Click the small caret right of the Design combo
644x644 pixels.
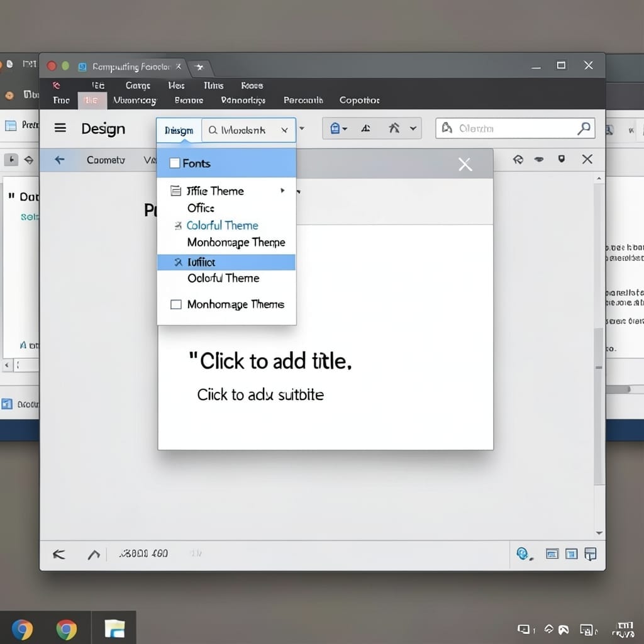coord(302,128)
